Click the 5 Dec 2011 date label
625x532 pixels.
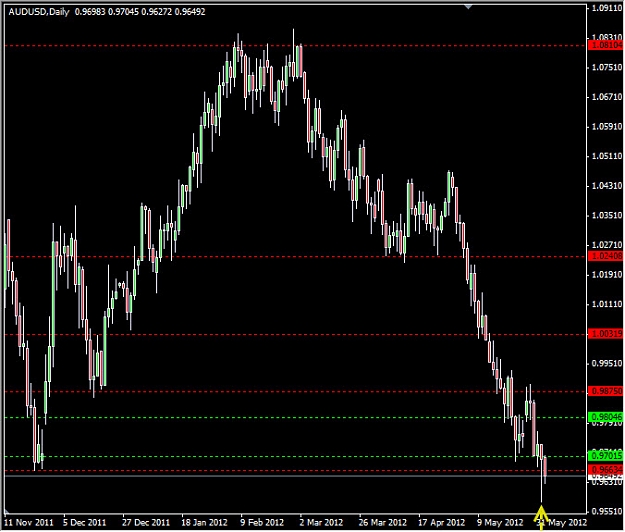pyautogui.click(x=85, y=522)
